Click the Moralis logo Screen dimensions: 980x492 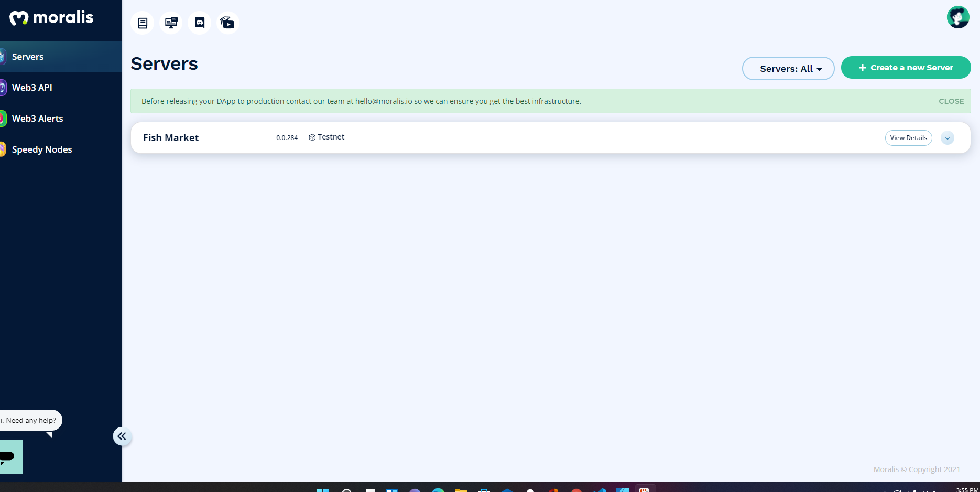point(51,18)
